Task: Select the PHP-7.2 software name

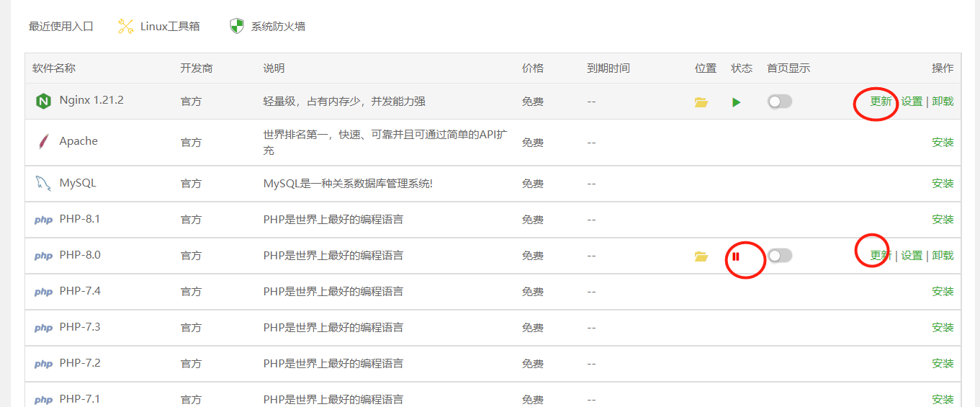Action: [80, 363]
